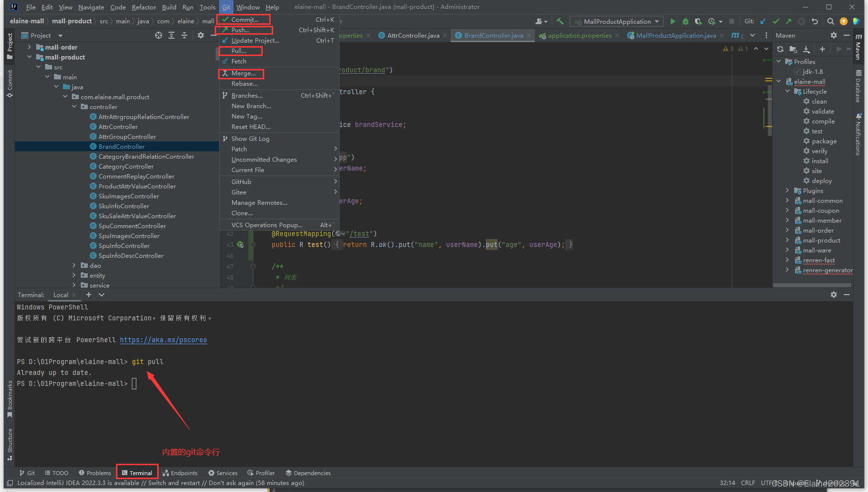Run MallProductApplication with the green play icon

(x=673, y=21)
